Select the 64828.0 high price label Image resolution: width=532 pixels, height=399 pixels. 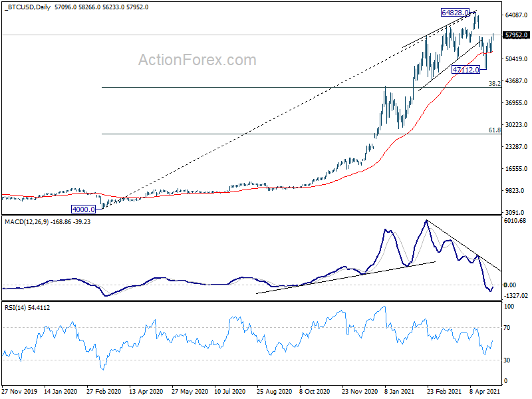tap(455, 13)
